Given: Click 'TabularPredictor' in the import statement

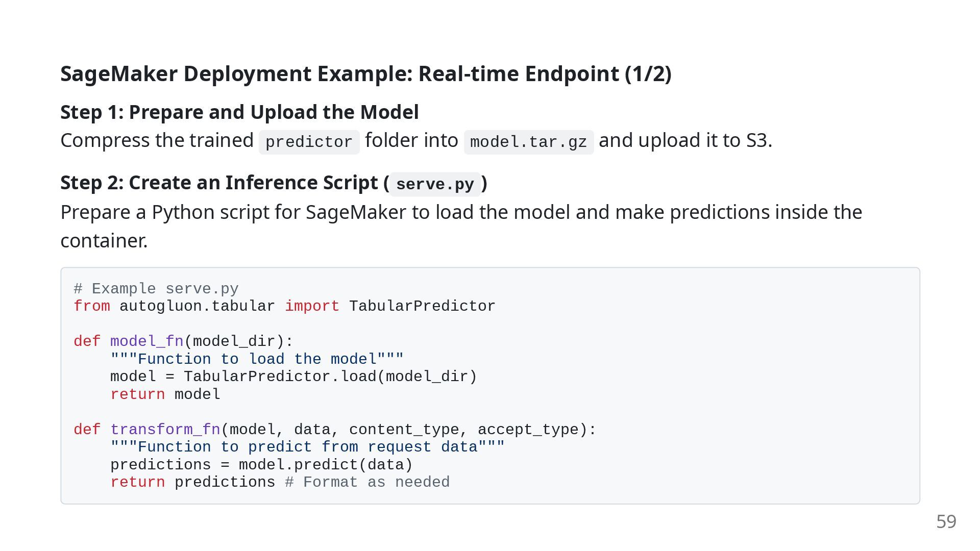Looking at the screenshot, I should click(422, 306).
